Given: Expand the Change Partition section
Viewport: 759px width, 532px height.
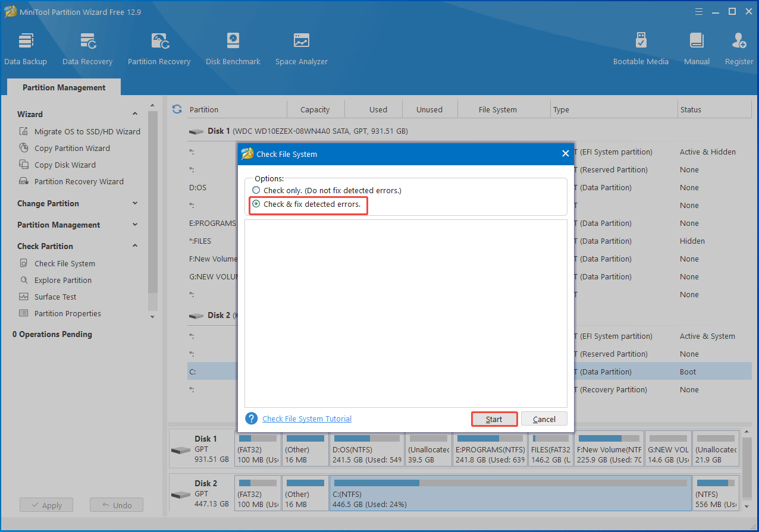Looking at the screenshot, I should 135,203.
